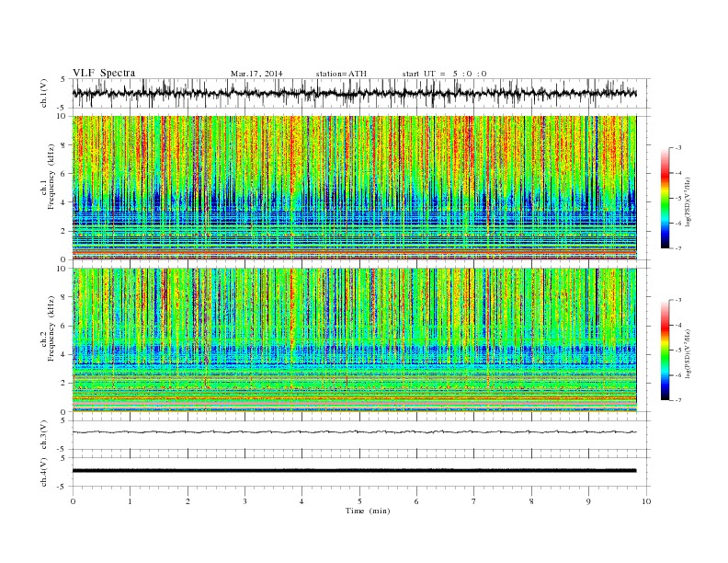The width and height of the screenshot is (728, 563).
Task: Click the color scale bar beside ch.2 spectrogram
Action: (x=665, y=350)
